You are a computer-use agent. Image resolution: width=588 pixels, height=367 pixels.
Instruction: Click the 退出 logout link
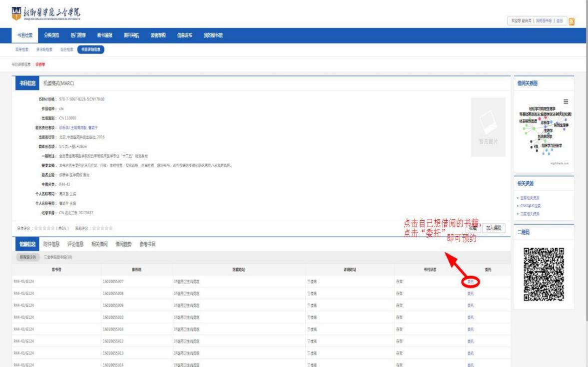(560, 21)
